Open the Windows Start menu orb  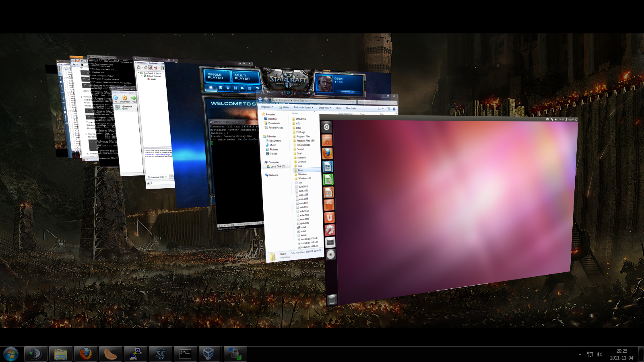point(11,354)
